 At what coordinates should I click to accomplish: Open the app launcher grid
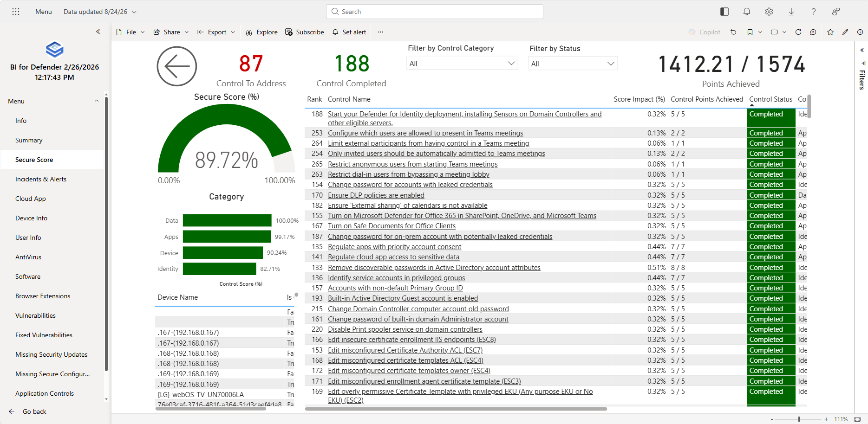pyautogui.click(x=16, y=12)
